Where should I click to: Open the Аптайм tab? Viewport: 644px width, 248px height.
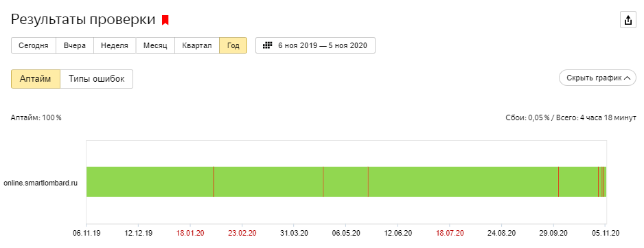[35, 79]
